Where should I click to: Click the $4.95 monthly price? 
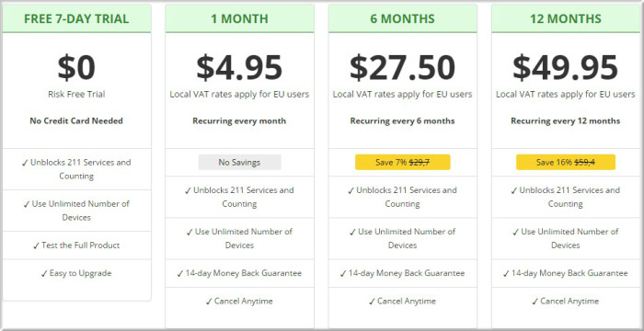click(x=239, y=67)
